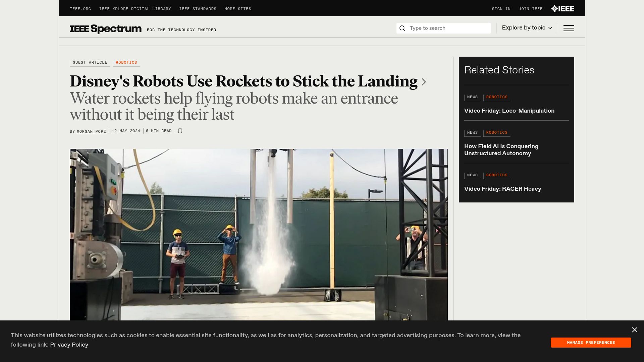
Task: Click the Related Stories heading
Action: 499,70
